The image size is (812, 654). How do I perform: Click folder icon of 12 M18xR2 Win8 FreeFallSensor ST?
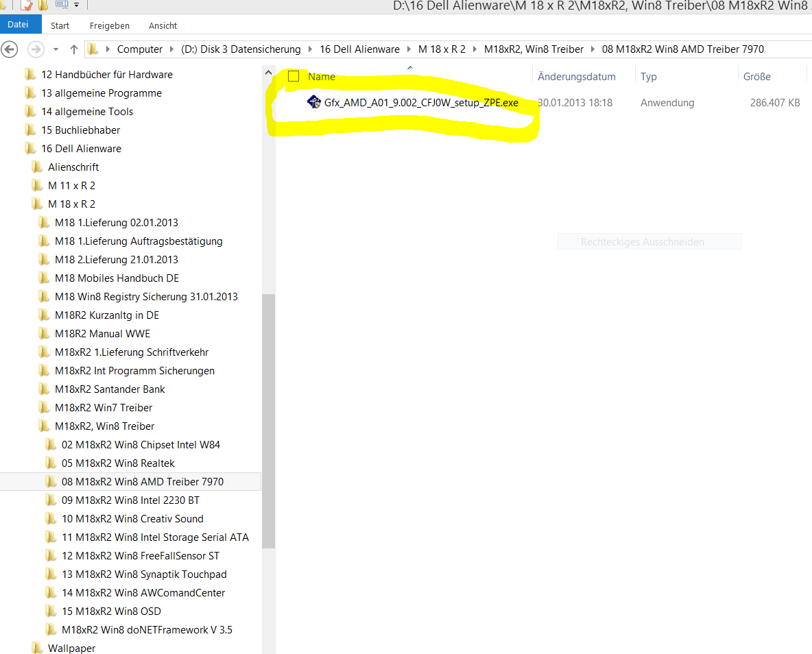click(x=50, y=556)
